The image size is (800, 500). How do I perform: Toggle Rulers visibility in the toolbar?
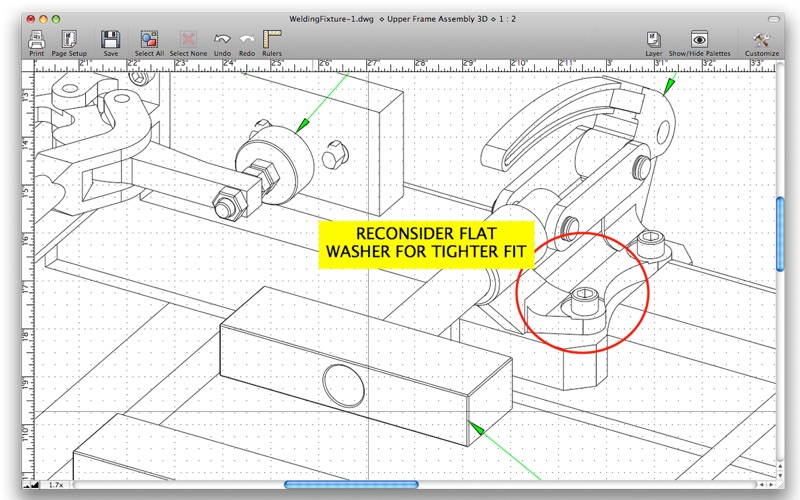click(272, 39)
